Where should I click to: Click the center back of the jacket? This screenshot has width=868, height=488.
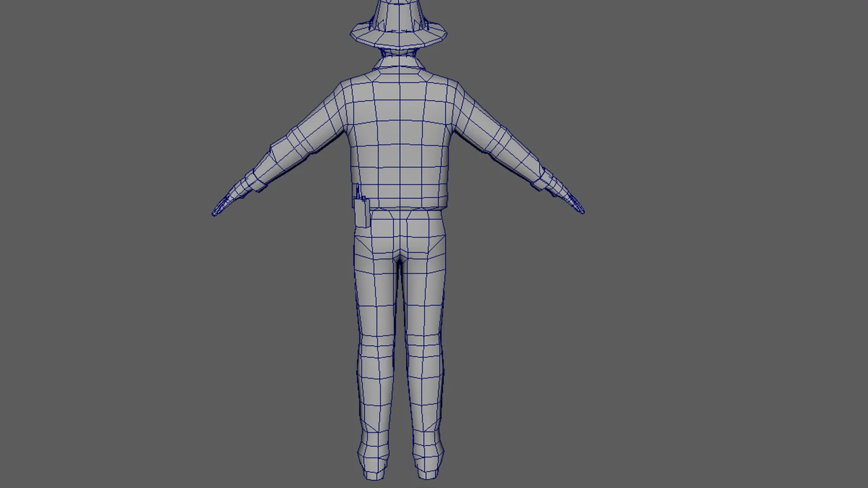pos(400,136)
